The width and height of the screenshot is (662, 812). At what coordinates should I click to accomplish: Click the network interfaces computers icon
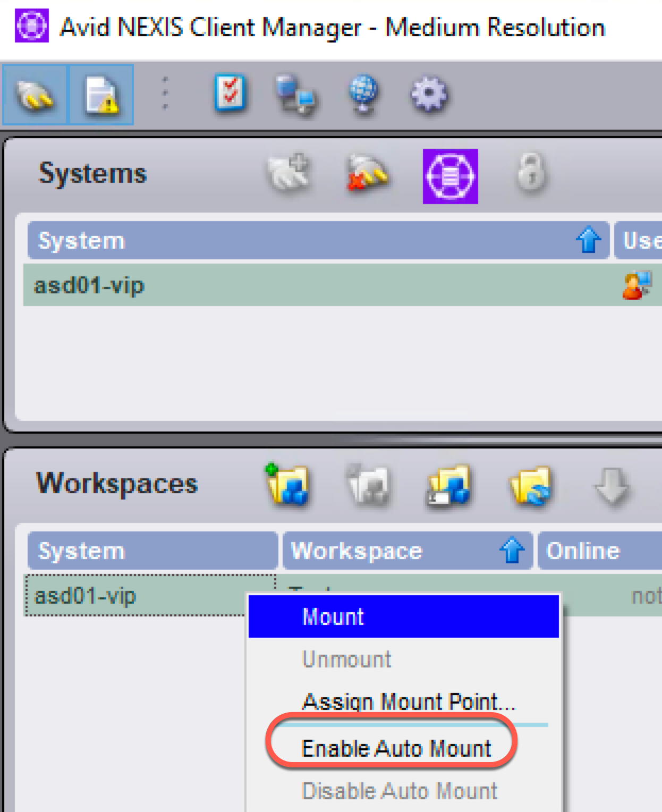295,95
